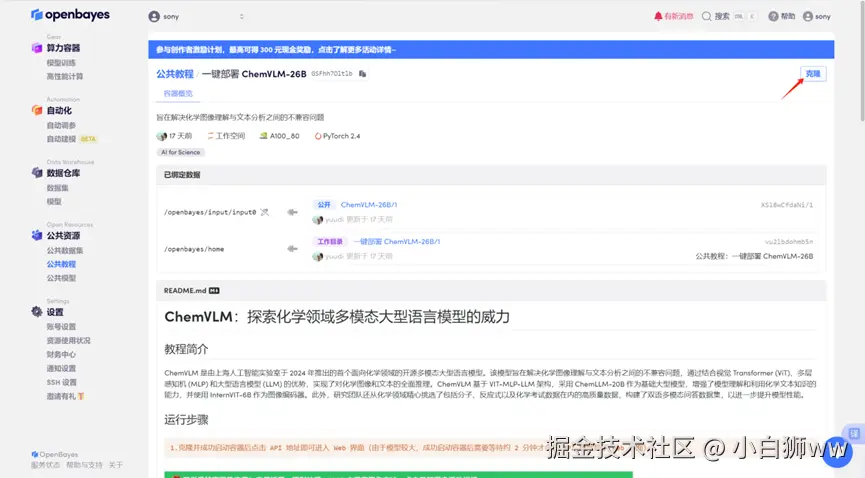Click the 帮助与支持 footer link
This screenshot has width=865, height=478.
[x=84, y=465]
